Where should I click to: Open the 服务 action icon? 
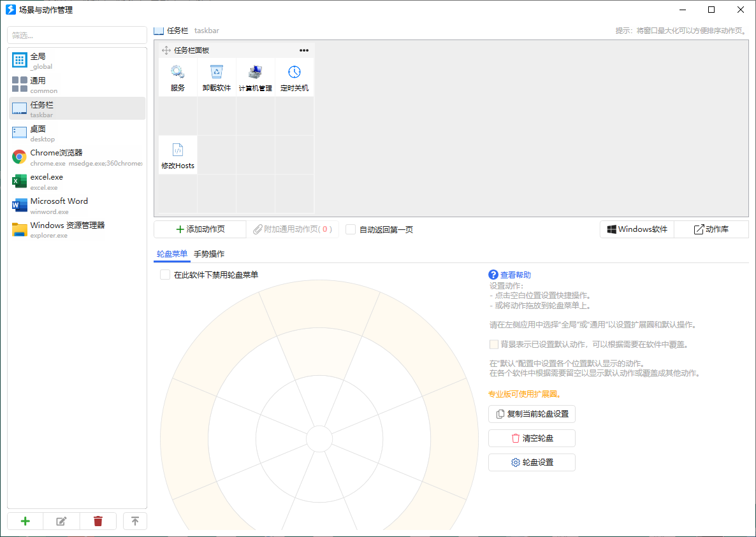tap(178, 72)
